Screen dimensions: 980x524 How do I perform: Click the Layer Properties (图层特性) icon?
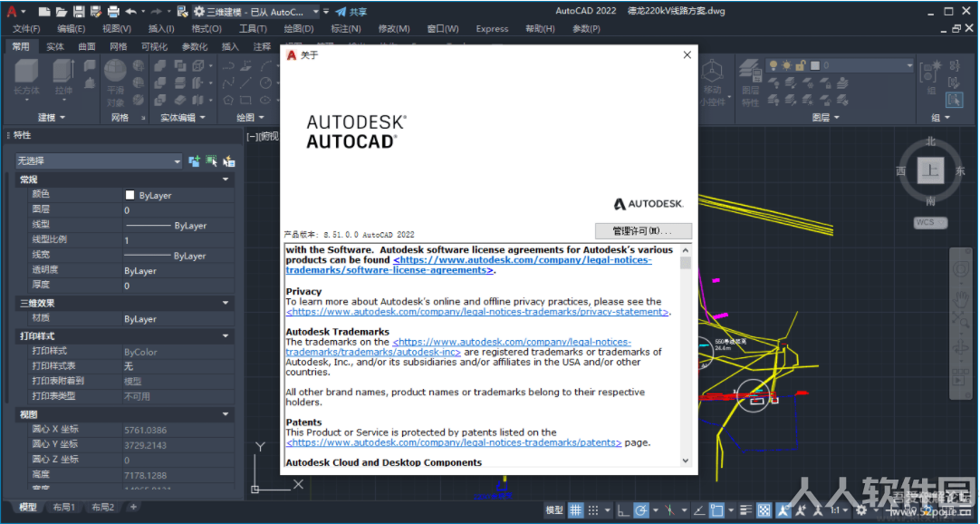point(750,84)
